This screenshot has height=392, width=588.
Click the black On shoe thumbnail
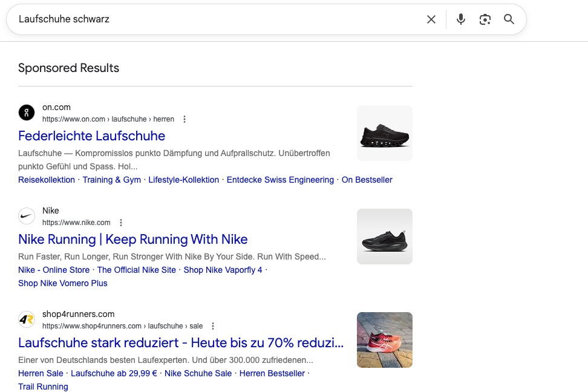coord(385,133)
